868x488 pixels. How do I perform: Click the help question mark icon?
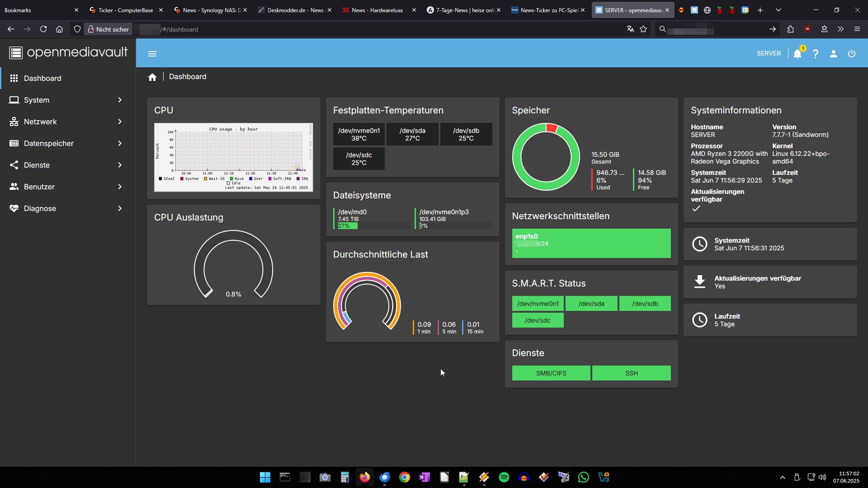pyautogui.click(x=816, y=54)
